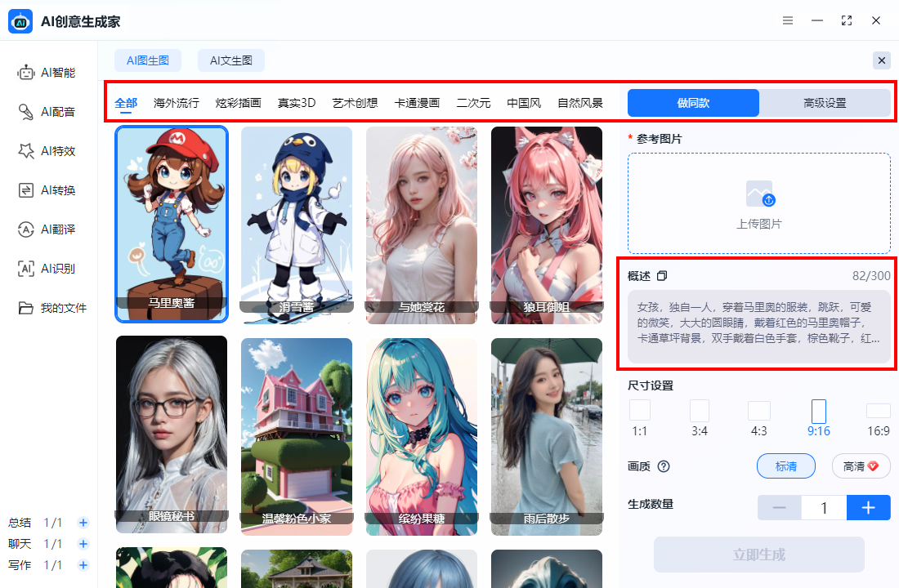Show help for 画质 question mark
899x588 pixels.
(x=664, y=466)
